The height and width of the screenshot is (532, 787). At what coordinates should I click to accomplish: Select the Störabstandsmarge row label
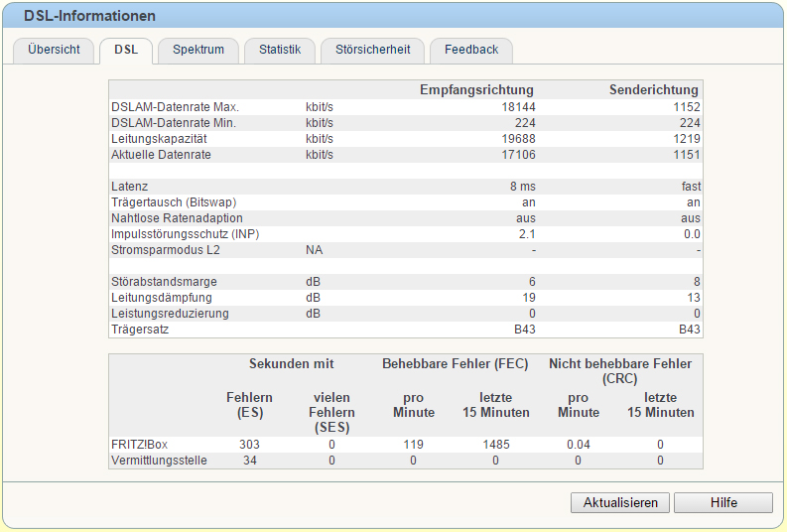coord(164,282)
